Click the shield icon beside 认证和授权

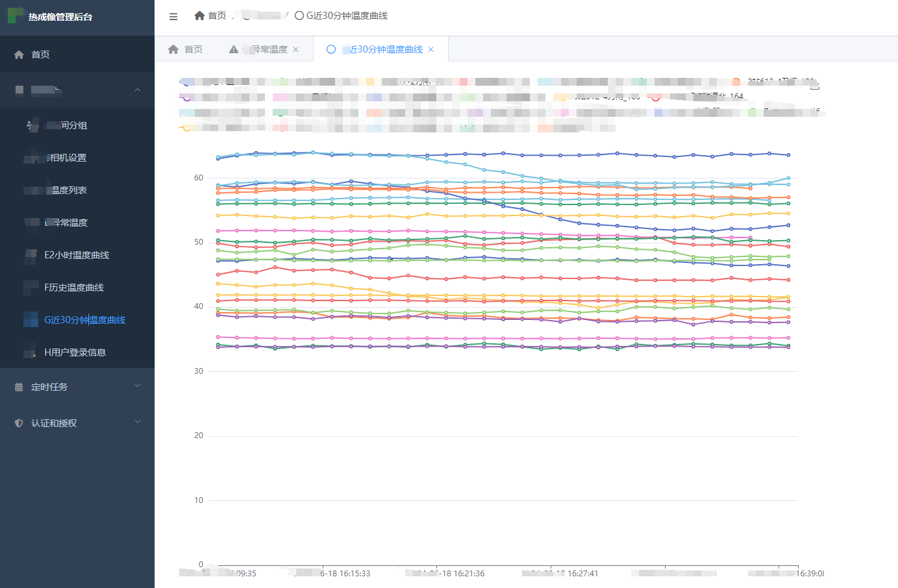point(19,423)
